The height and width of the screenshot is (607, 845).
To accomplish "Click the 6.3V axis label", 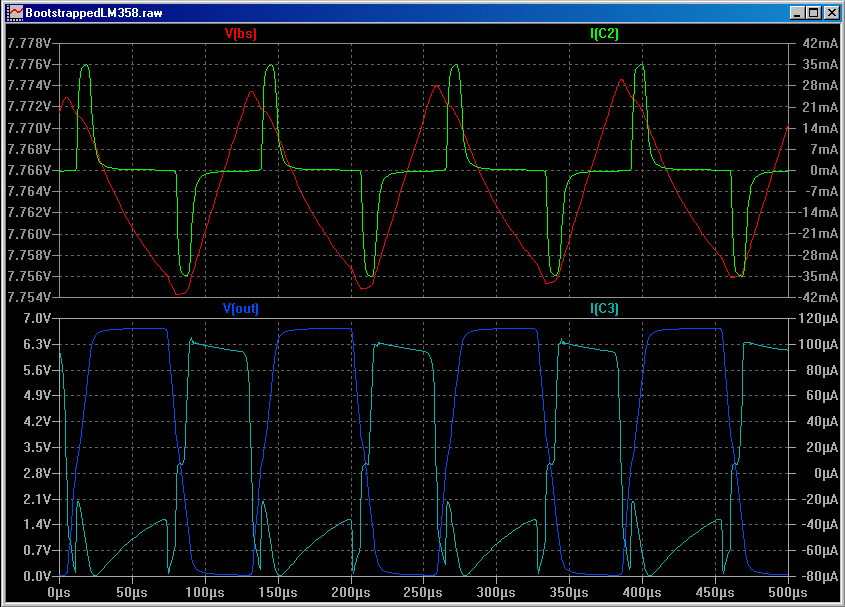I will [x=37, y=344].
